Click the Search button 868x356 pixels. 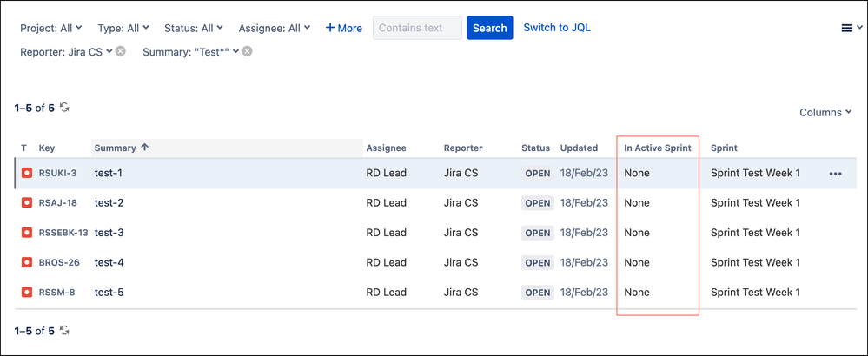[x=490, y=28]
